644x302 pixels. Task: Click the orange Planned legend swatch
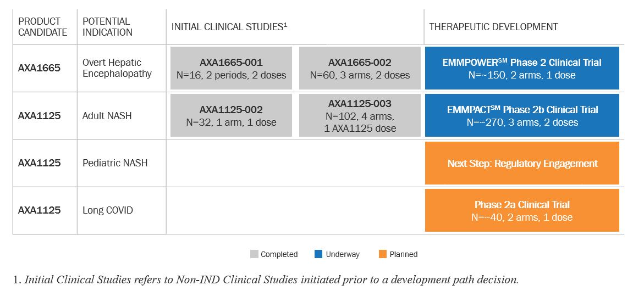[383, 254]
